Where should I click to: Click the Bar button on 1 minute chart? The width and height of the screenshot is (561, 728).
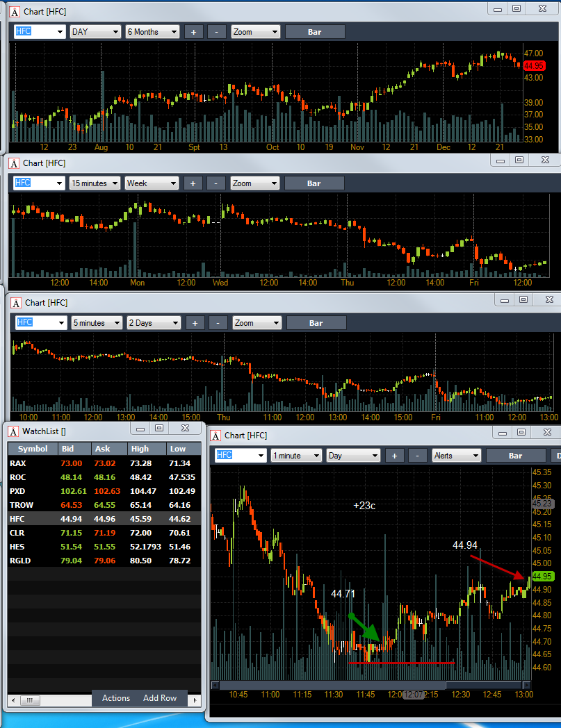(x=515, y=456)
